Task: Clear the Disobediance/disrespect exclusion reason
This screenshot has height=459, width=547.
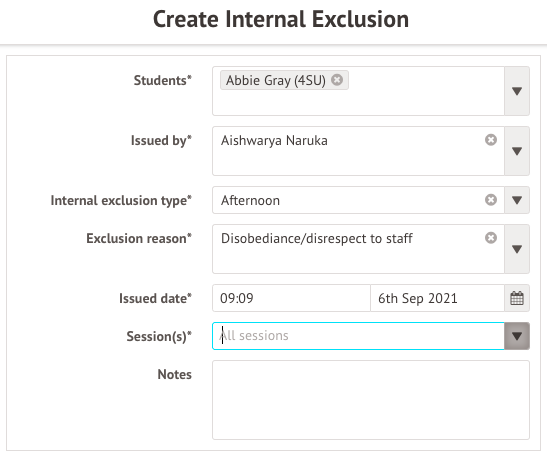Action: pyautogui.click(x=491, y=238)
